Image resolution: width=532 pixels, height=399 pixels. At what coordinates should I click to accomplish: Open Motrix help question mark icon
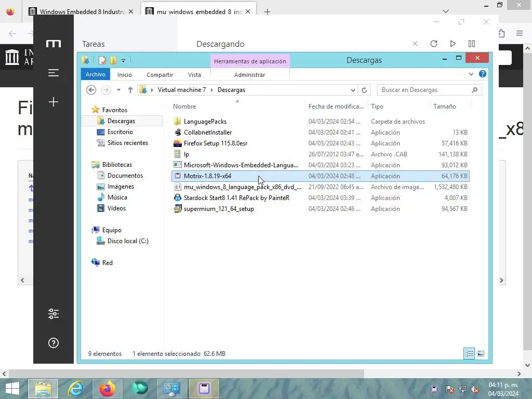54,343
